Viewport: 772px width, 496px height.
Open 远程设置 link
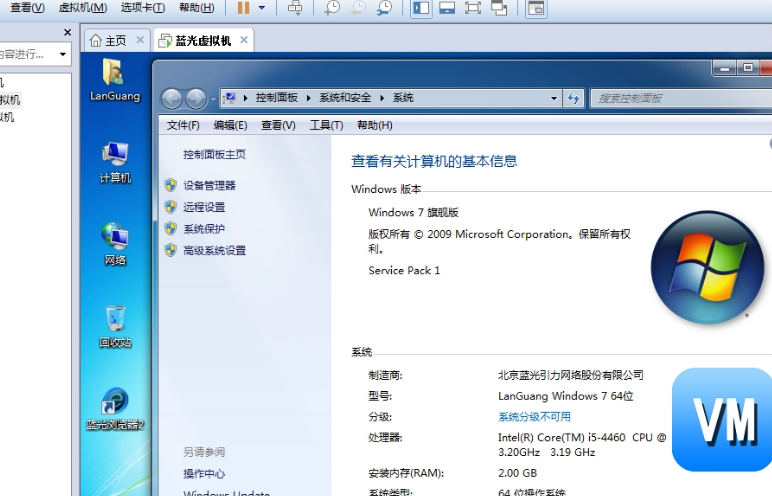click(x=204, y=207)
